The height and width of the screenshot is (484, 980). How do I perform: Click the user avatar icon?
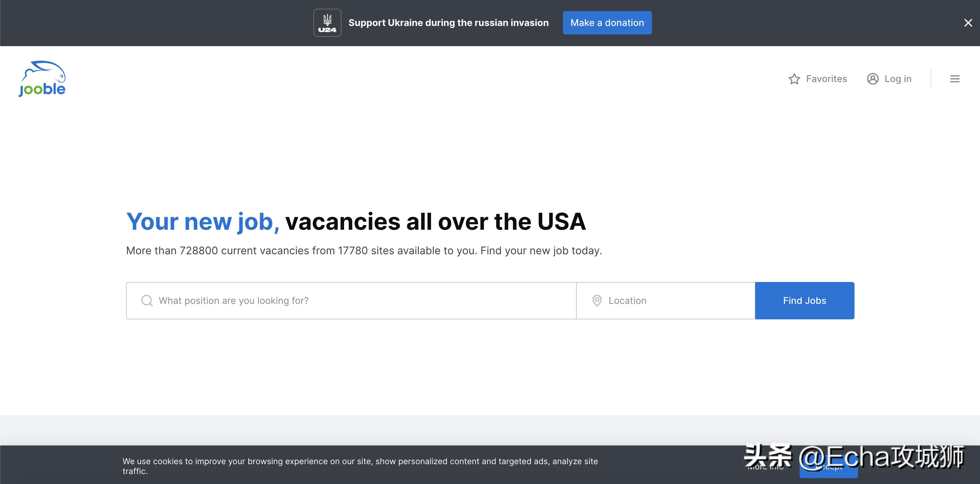point(873,79)
